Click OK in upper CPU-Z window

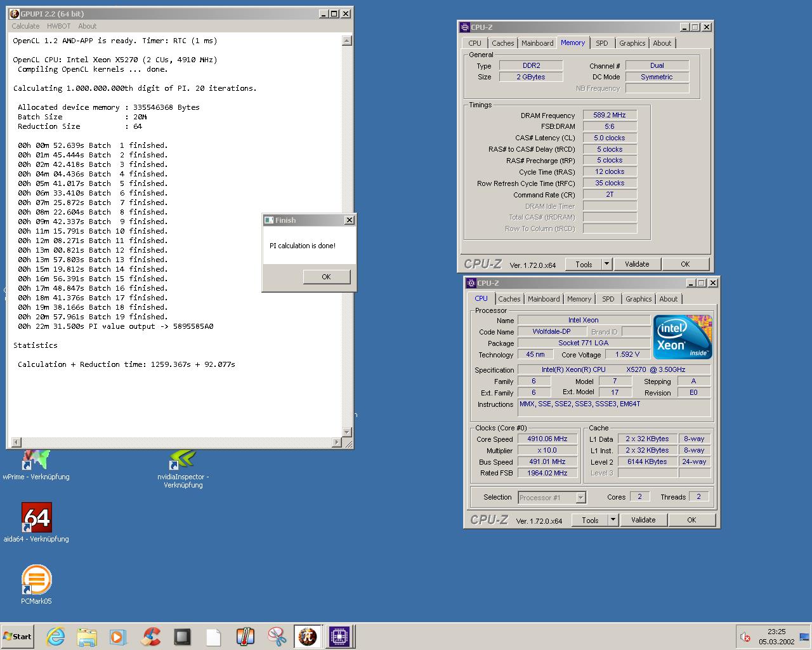(x=685, y=264)
